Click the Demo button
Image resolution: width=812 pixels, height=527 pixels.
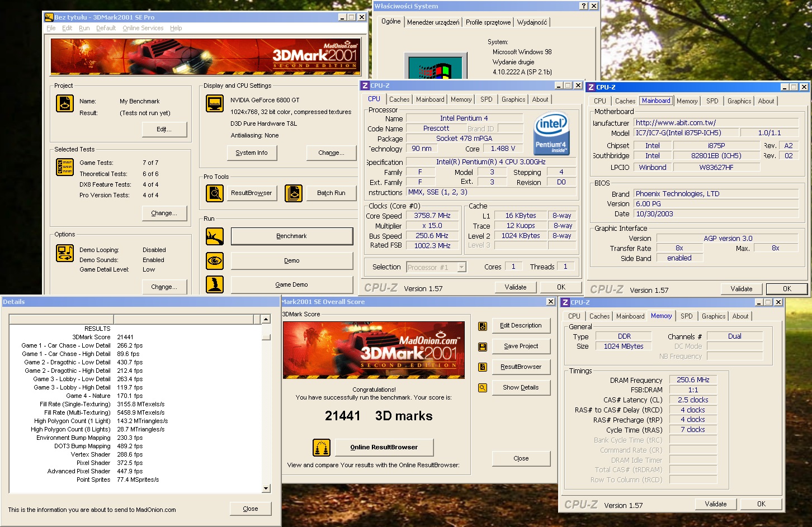pyautogui.click(x=291, y=260)
